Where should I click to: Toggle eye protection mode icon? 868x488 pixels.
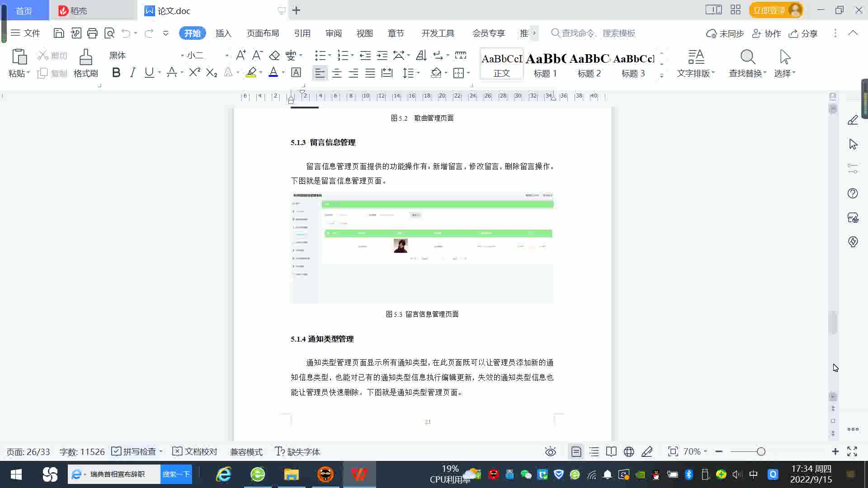550,451
